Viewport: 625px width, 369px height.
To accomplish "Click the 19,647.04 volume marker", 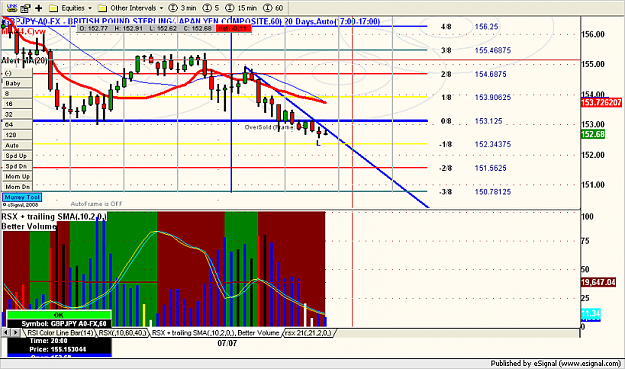I will [598, 283].
